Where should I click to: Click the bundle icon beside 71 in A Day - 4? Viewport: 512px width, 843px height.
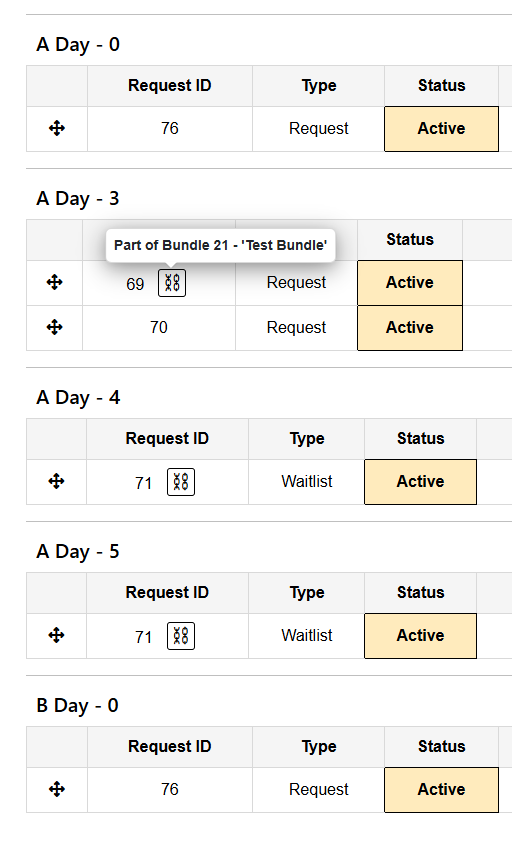181,482
